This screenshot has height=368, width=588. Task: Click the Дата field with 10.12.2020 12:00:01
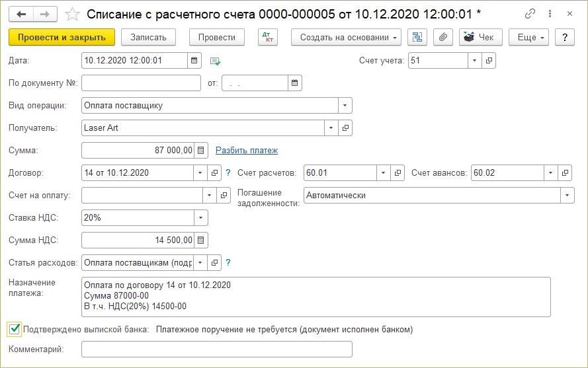[134, 60]
